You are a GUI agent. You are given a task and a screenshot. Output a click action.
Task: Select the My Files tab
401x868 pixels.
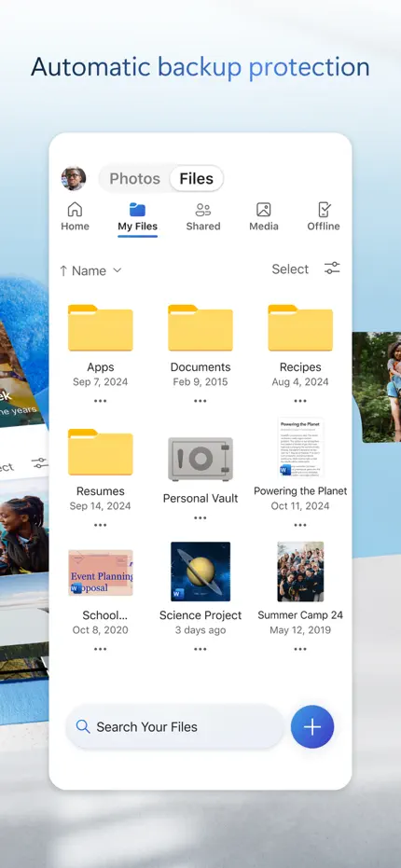(137, 217)
